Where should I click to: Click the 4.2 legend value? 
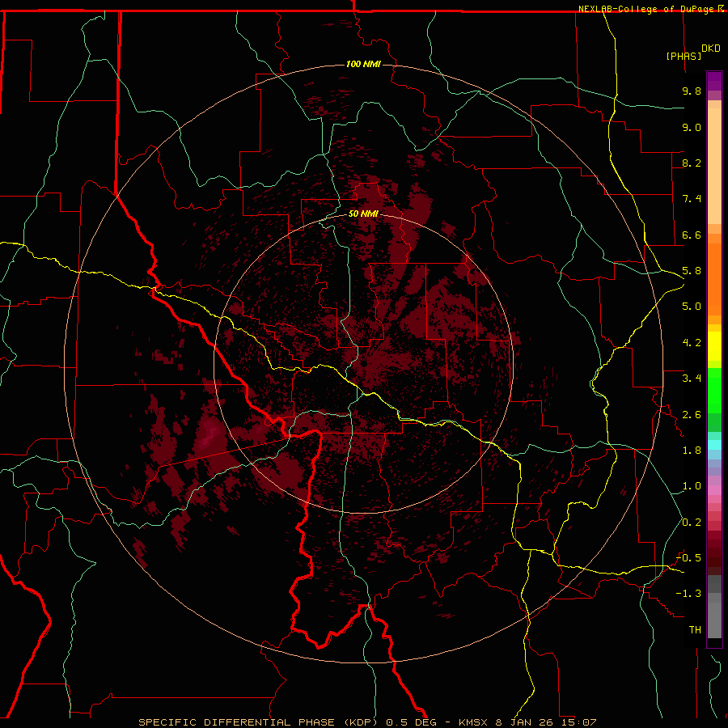(692, 343)
